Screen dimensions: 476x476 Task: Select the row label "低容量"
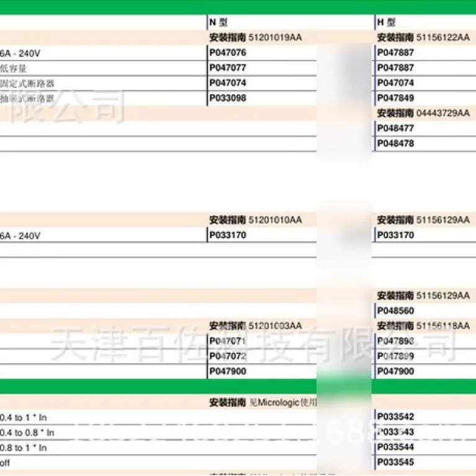(x=14, y=68)
